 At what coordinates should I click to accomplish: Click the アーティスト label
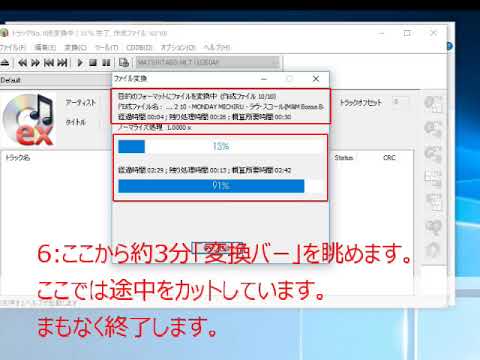(81, 102)
